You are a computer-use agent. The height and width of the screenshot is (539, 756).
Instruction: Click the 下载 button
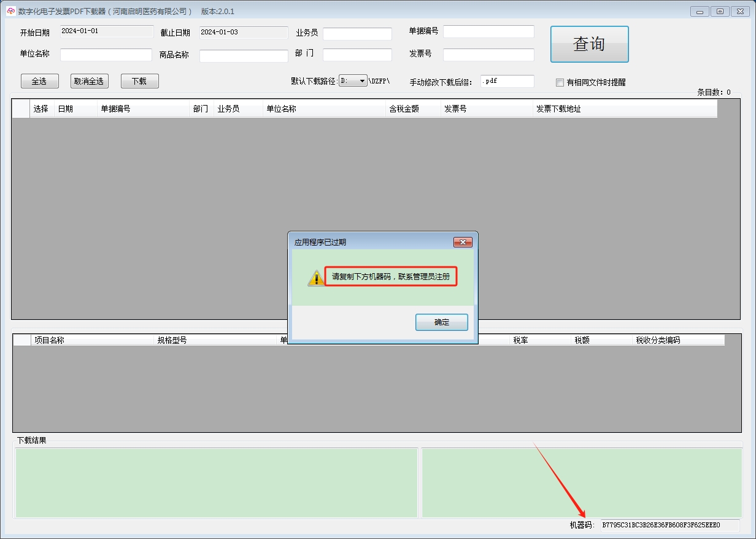(x=139, y=81)
